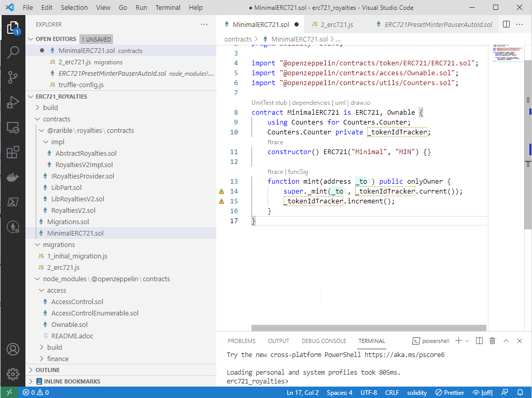This screenshot has width=532, height=398.
Task: Split the terminal panel
Action: pos(480,340)
